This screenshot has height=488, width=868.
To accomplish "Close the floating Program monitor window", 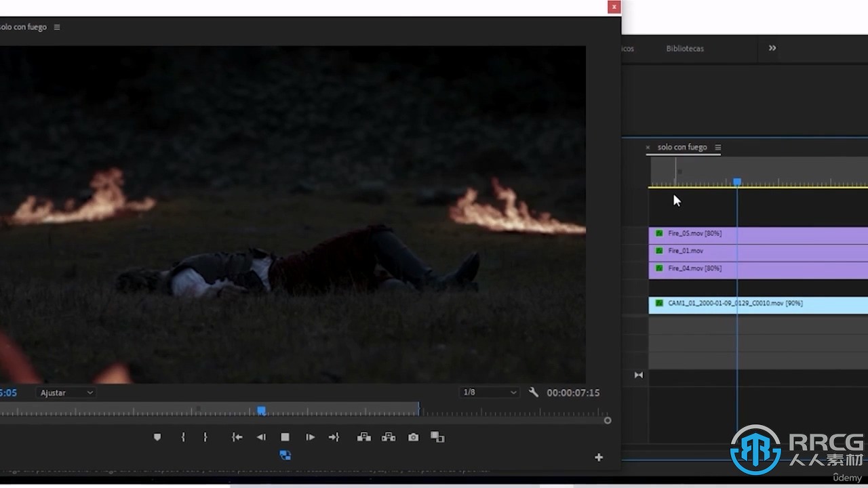I will point(614,7).
